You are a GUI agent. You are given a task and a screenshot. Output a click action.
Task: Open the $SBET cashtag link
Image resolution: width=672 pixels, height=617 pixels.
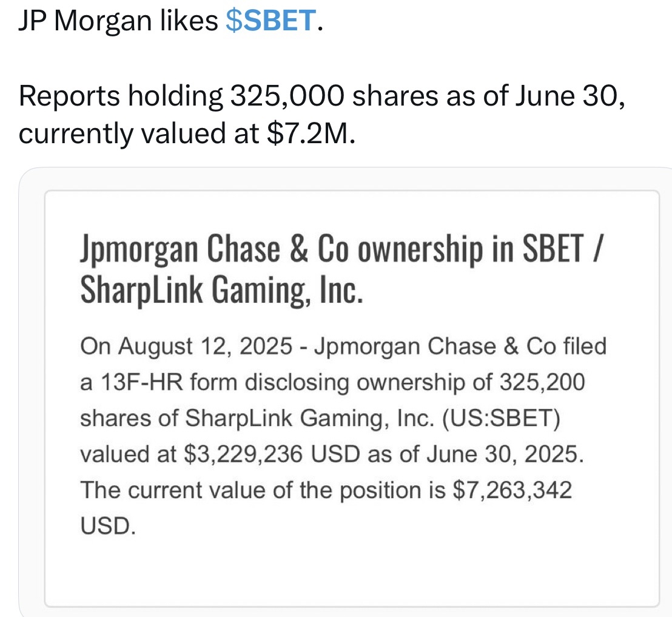click(271, 21)
